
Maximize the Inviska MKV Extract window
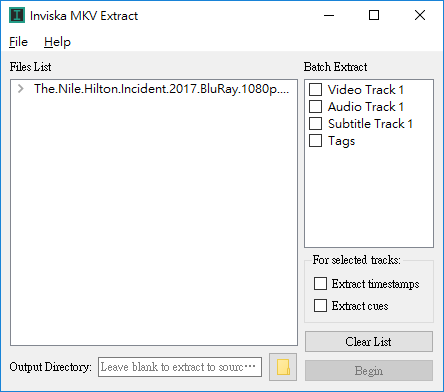[x=374, y=15]
